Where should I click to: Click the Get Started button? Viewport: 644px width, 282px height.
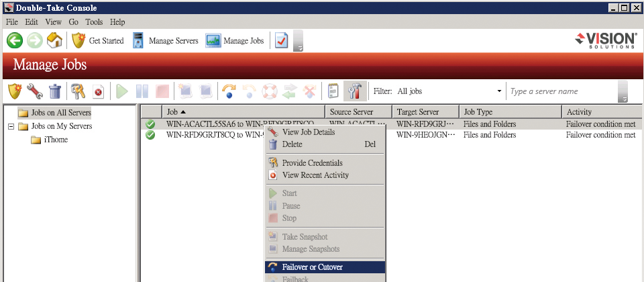[98, 40]
